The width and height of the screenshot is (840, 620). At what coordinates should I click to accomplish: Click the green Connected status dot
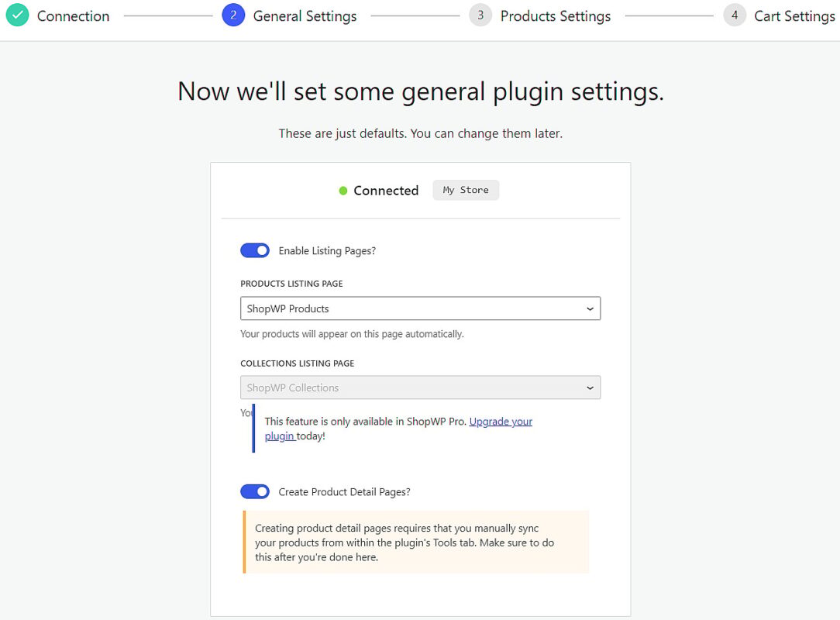[343, 191]
